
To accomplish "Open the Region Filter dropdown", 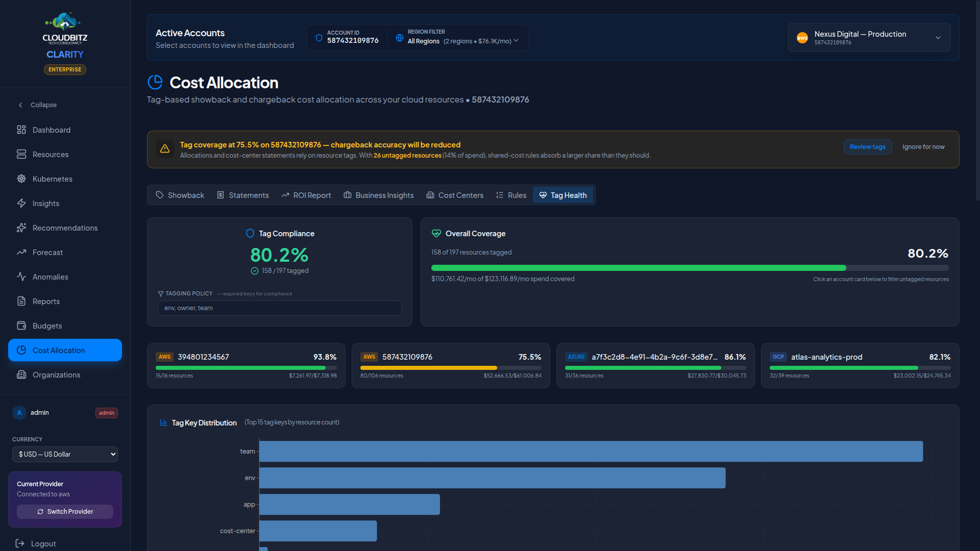I will [463, 41].
